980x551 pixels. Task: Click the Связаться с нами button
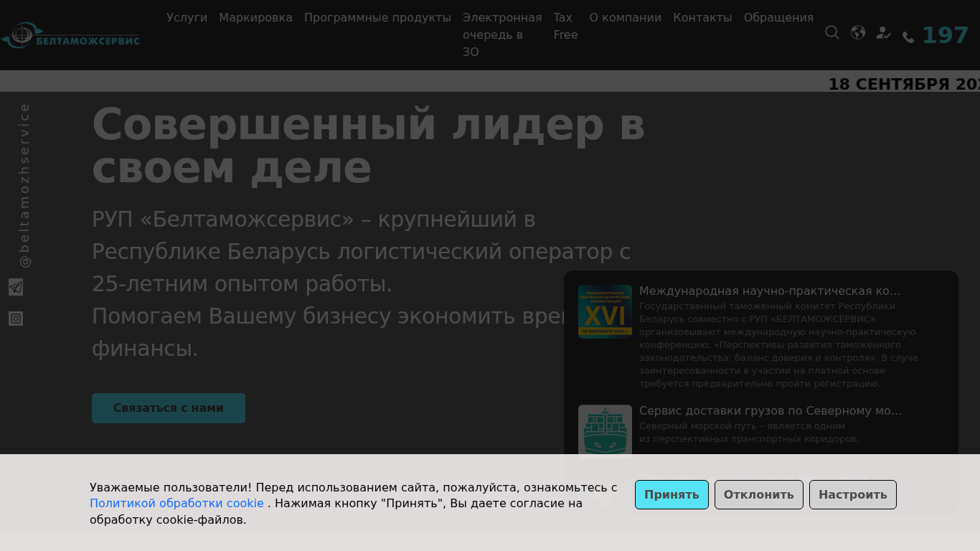tap(169, 408)
